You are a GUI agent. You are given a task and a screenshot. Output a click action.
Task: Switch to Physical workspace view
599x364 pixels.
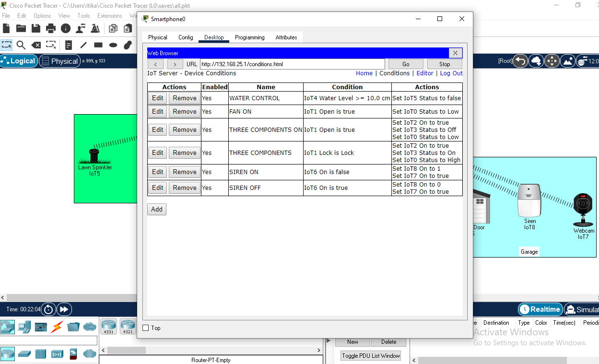(59, 61)
